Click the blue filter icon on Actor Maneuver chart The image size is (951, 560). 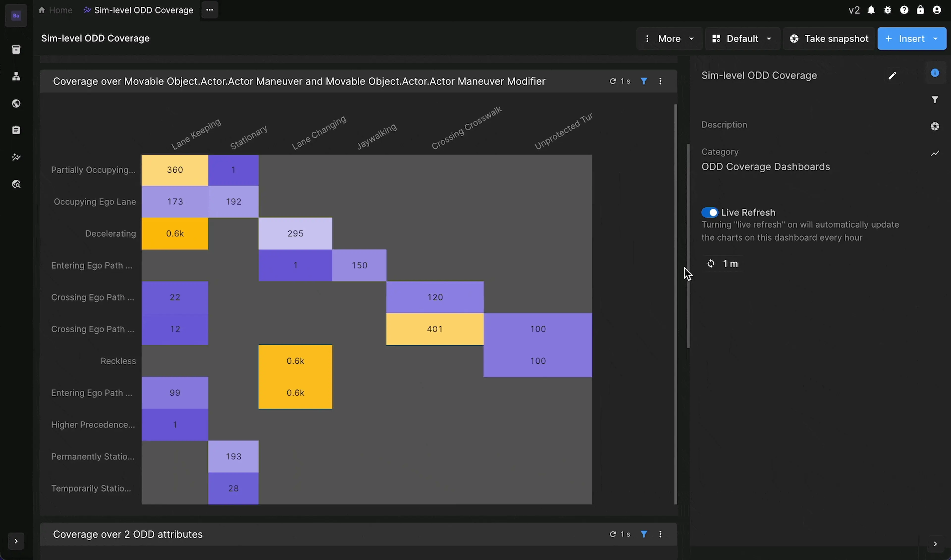(x=644, y=81)
